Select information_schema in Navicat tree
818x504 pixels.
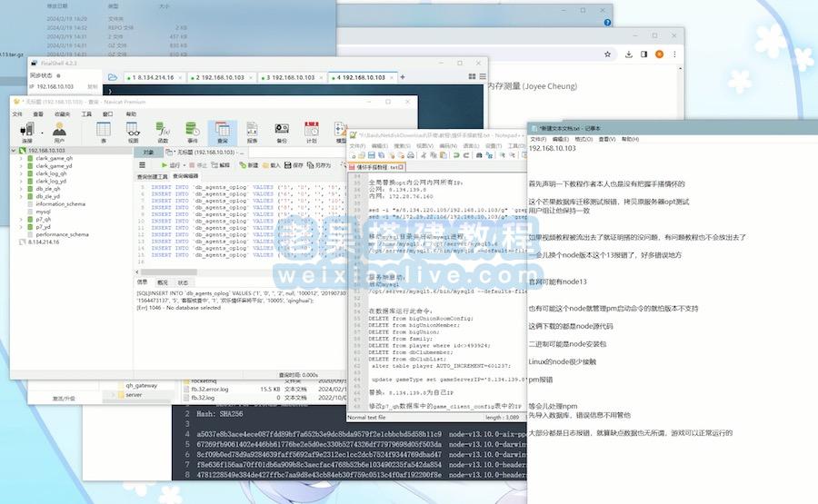pyautogui.click(x=60, y=203)
